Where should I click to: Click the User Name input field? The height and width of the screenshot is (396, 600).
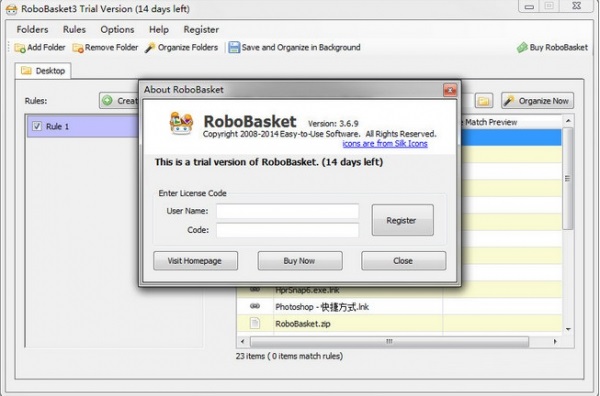click(x=287, y=211)
